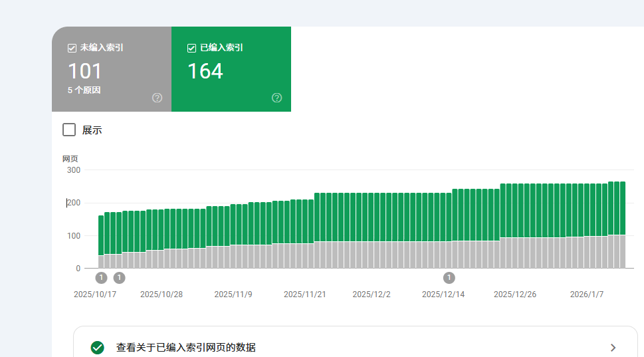Click help icon on 未编入索引 card
The image size is (644, 357).
coord(157,98)
